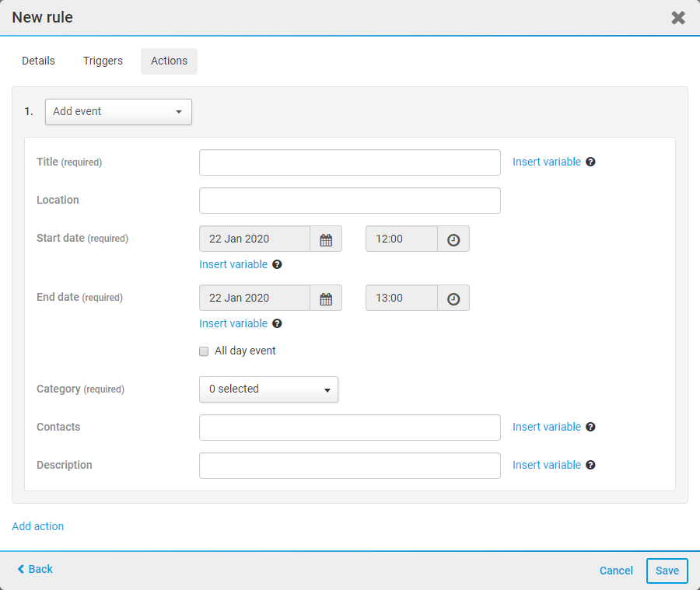The image size is (700, 590).
Task: Click the Title input field
Action: tap(349, 163)
